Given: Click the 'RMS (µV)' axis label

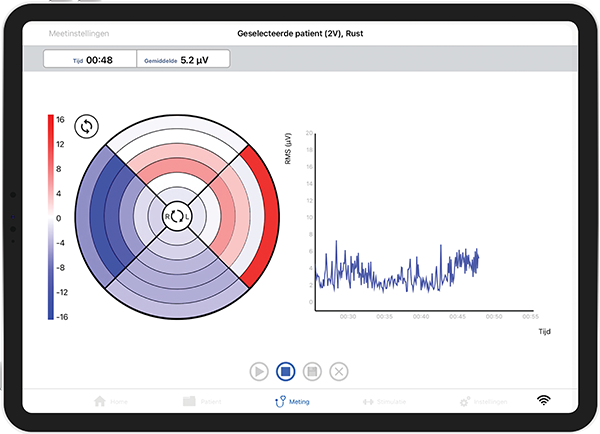Looking at the screenshot, I should (x=288, y=149).
